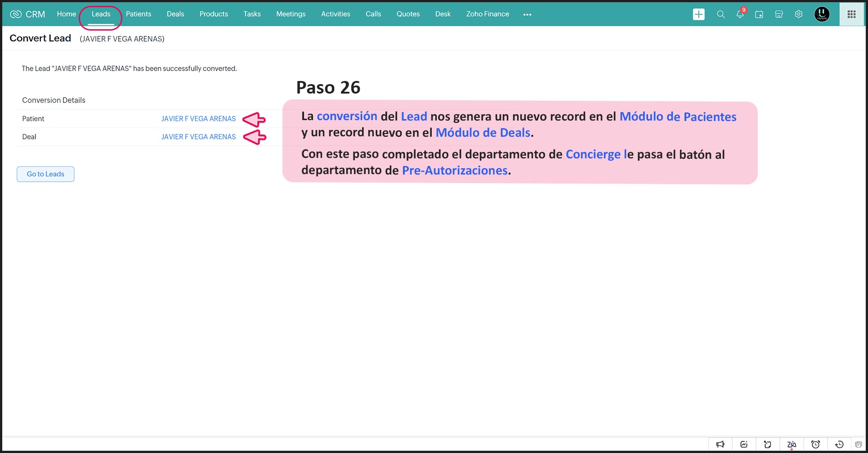Click the megaphone announcements icon
Viewport: 868px width, 453px height.
[720, 444]
